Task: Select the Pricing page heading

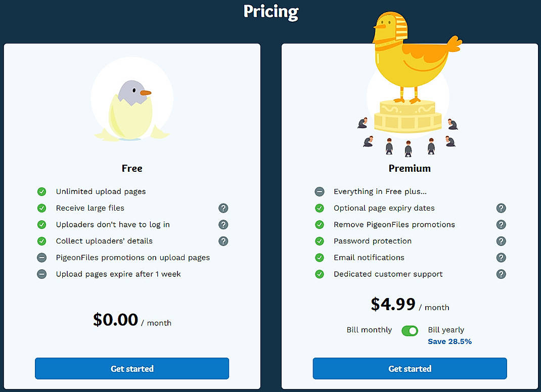Action: (x=271, y=11)
